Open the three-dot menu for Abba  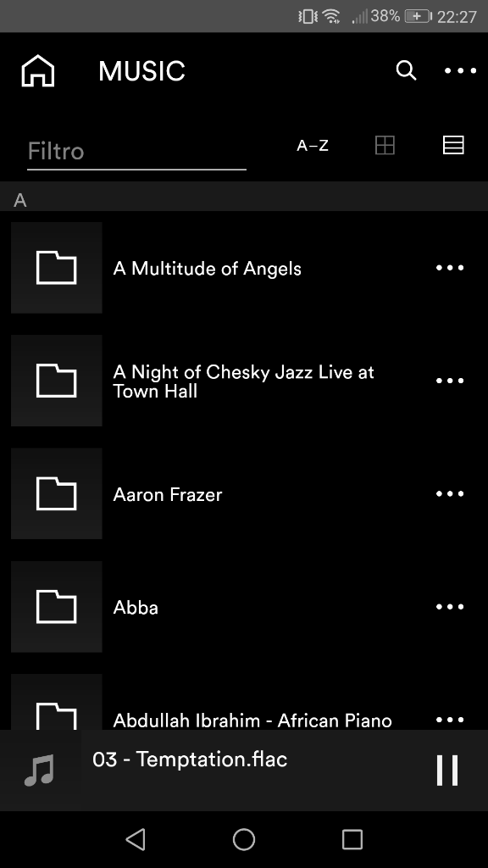click(450, 607)
